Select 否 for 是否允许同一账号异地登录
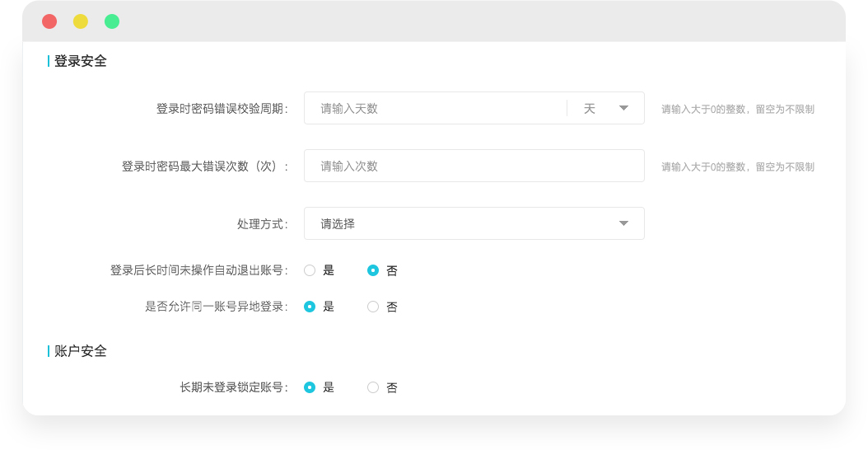Image resolution: width=868 pixels, height=450 pixels. click(x=373, y=307)
